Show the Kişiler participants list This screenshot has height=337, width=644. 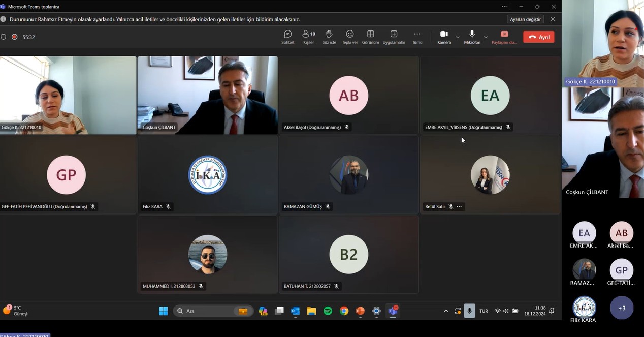(x=308, y=37)
